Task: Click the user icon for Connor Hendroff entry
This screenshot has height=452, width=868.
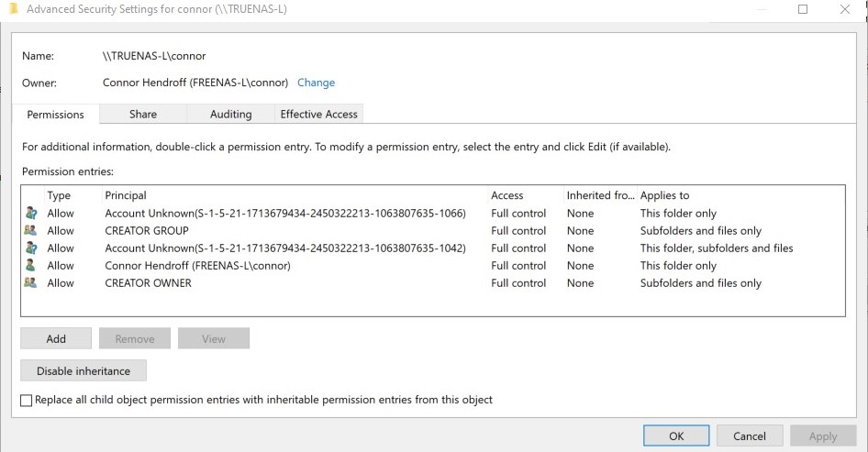Action: point(30,266)
